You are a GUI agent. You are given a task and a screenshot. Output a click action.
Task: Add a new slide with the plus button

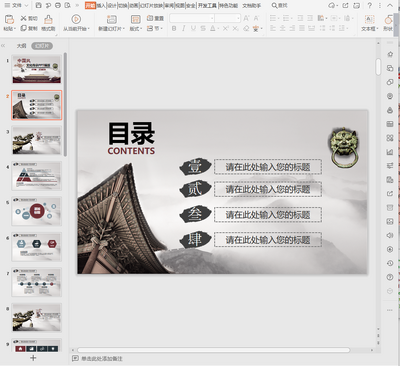click(x=33, y=358)
